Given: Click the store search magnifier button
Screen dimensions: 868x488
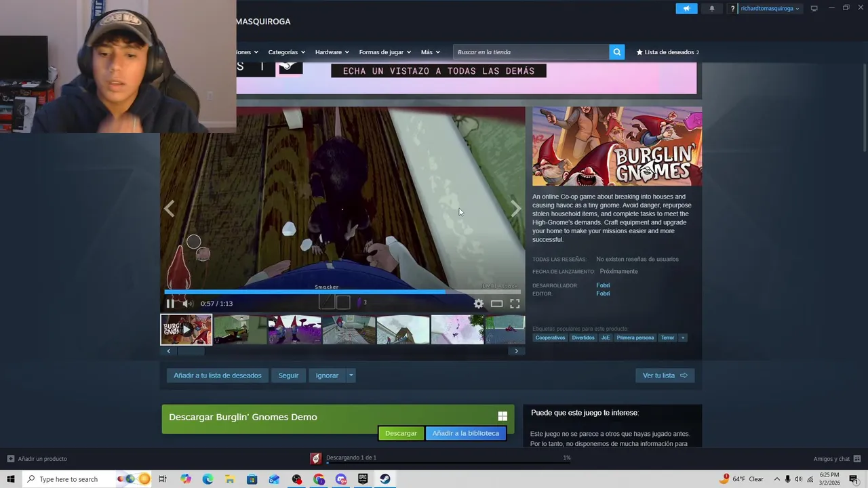Looking at the screenshot, I should point(616,52).
